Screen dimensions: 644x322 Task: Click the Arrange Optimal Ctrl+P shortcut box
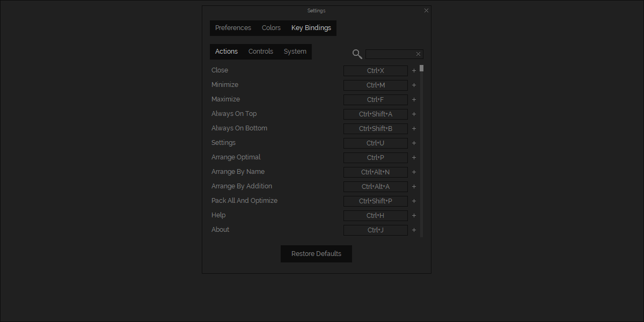(375, 158)
